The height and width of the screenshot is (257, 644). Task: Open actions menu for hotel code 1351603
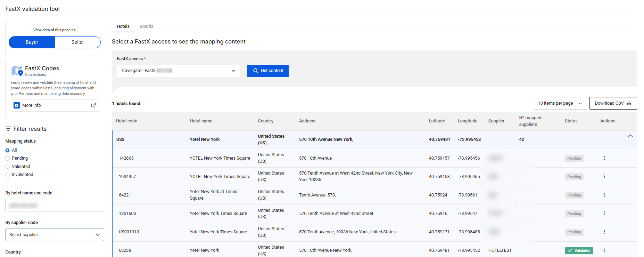[604, 214]
